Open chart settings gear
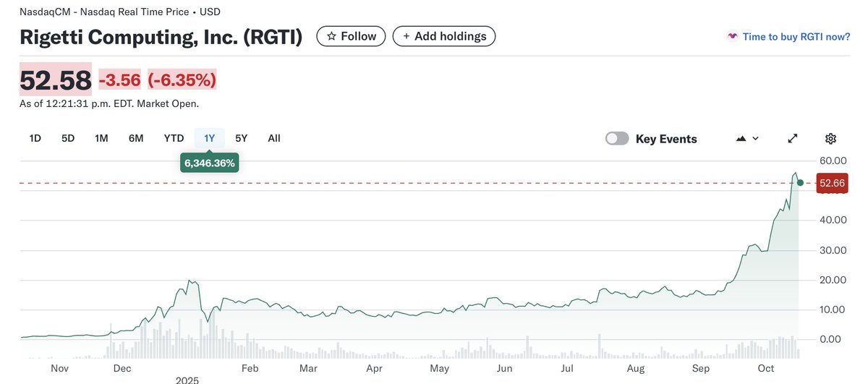This screenshot has width=868, height=384. (x=830, y=139)
